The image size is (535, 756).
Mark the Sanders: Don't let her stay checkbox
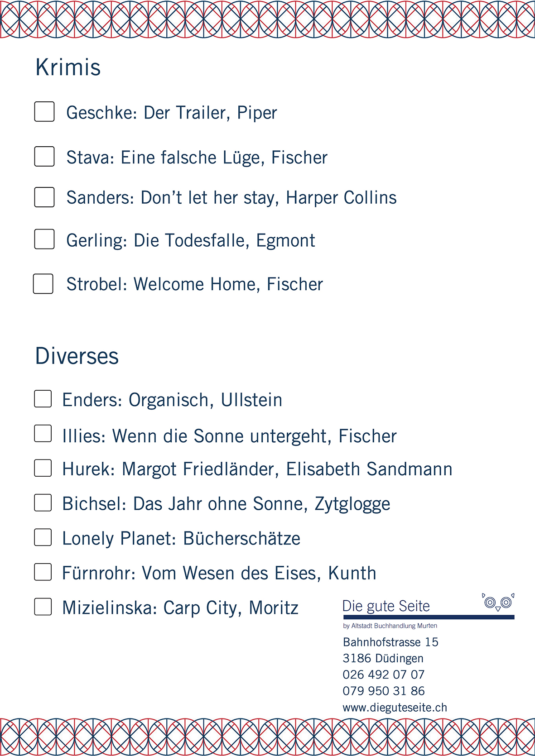click(44, 197)
